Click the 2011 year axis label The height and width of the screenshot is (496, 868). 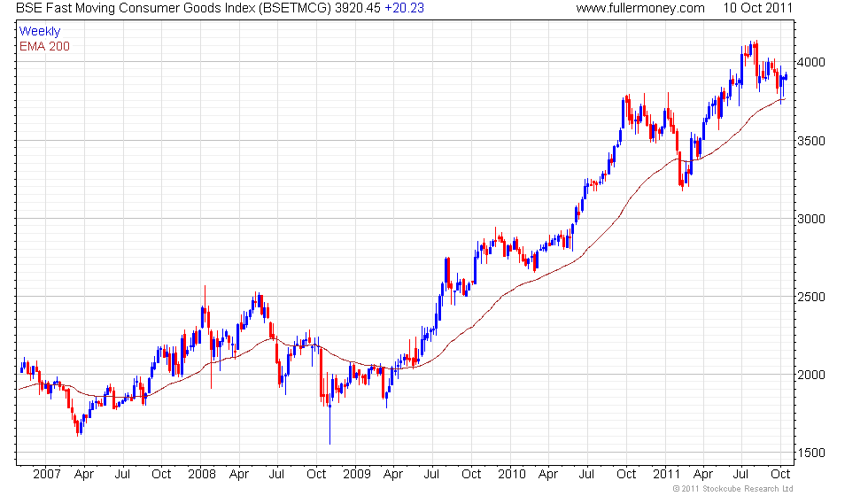pyautogui.click(x=666, y=475)
